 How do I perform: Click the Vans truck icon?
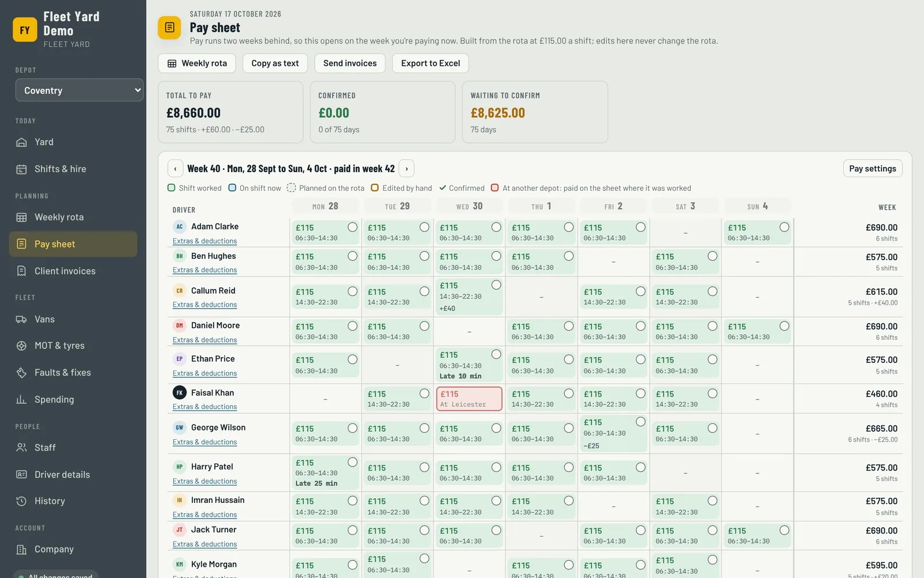tap(21, 320)
